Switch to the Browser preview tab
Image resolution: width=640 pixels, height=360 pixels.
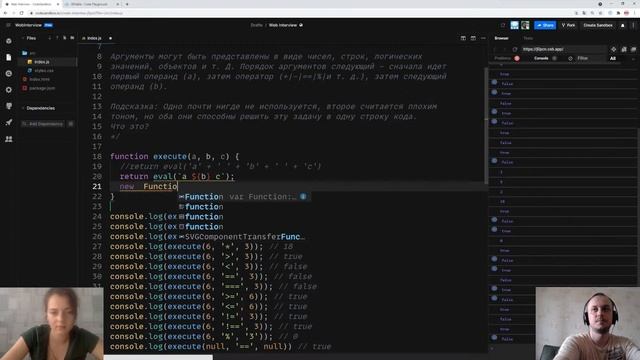pos(501,38)
